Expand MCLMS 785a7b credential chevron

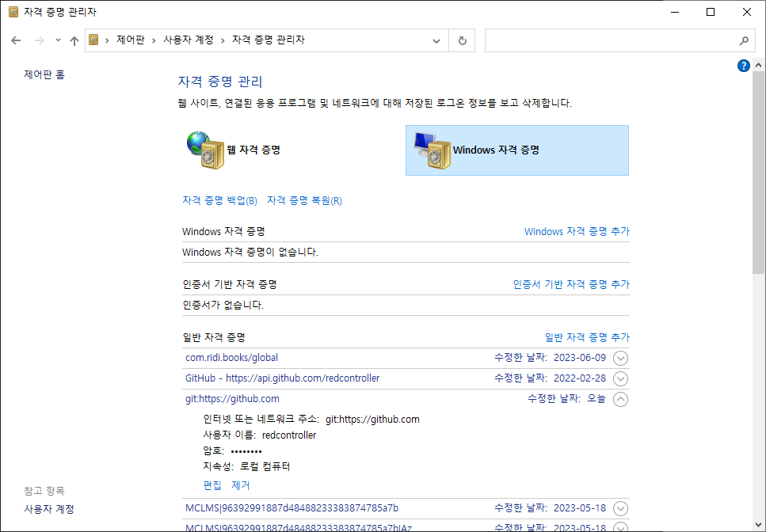620,508
